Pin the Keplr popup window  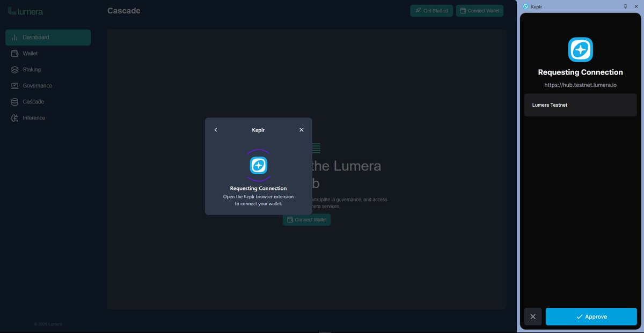tap(625, 6)
